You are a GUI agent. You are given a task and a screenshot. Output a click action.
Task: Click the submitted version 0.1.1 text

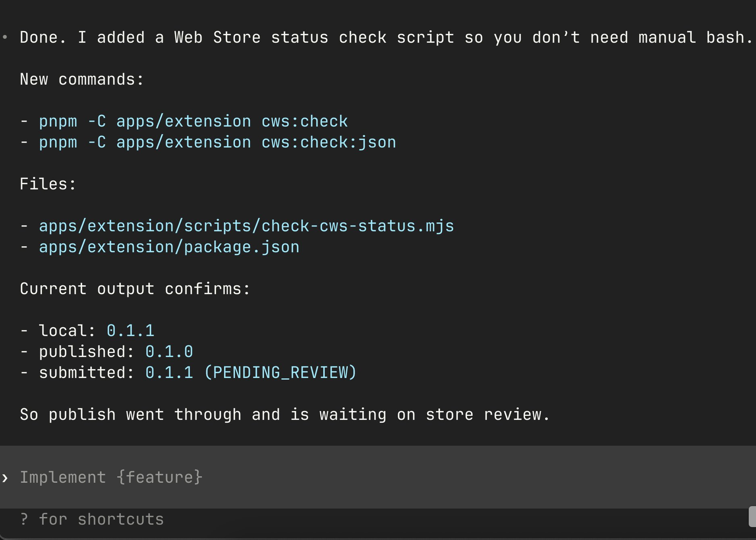[x=169, y=372]
